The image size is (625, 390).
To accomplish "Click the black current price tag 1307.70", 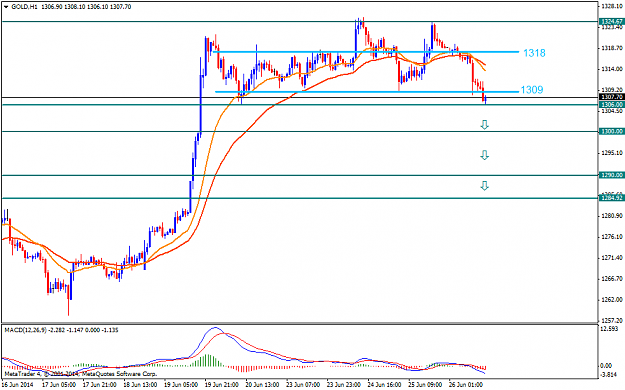I will tap(612, 97).
